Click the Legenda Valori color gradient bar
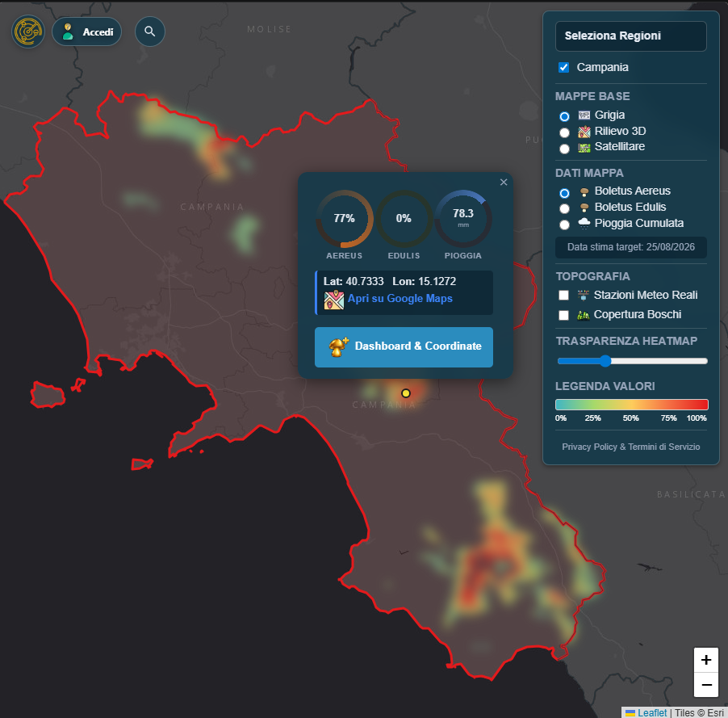The height and width of the screenshot is (718, 728). pos(632,405)
